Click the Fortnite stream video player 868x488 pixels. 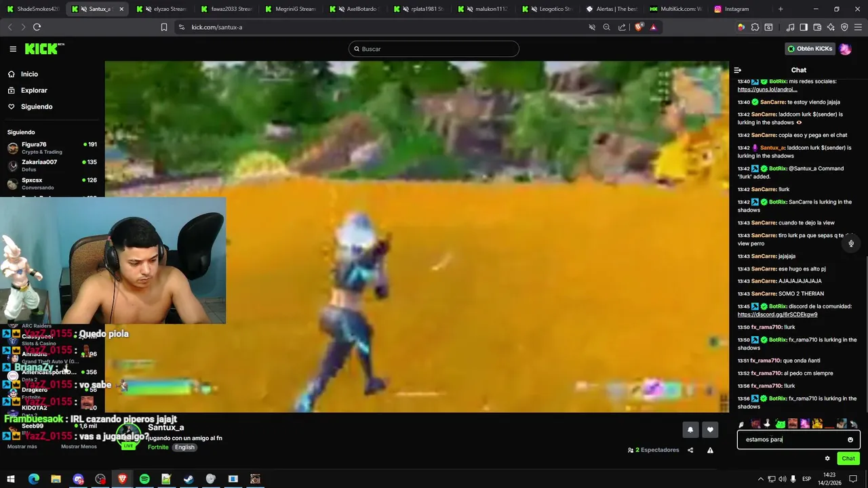tap(416, 237)
